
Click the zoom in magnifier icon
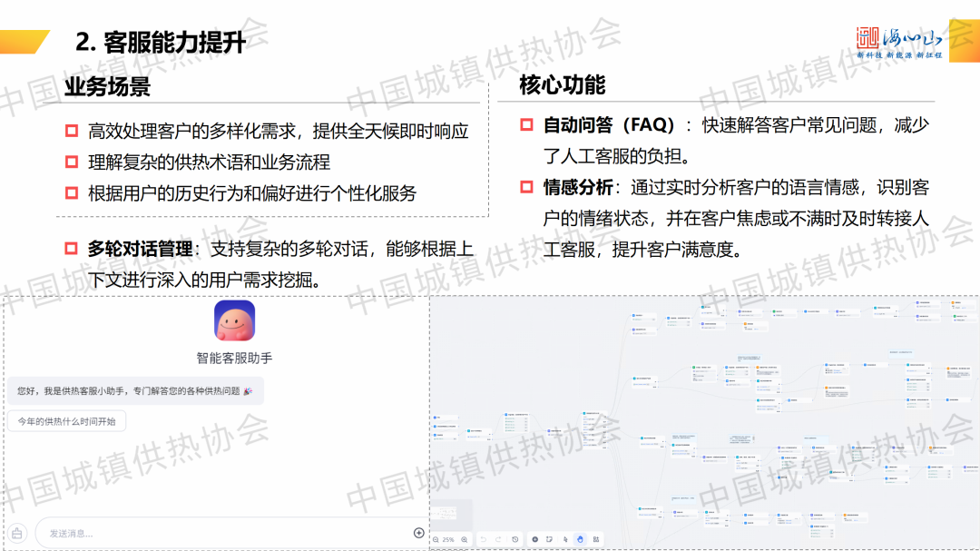coord(465,539)
